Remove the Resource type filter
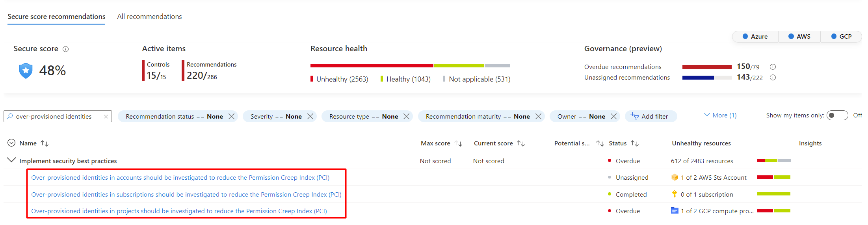The height and width of the screenshot is (225, 868). pyautogui.click(x=407, y=117)
